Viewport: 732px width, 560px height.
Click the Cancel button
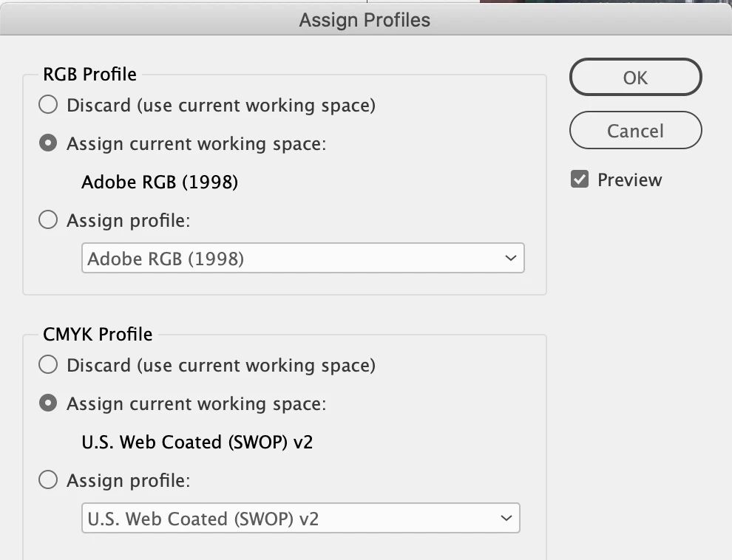coord(635,131)
